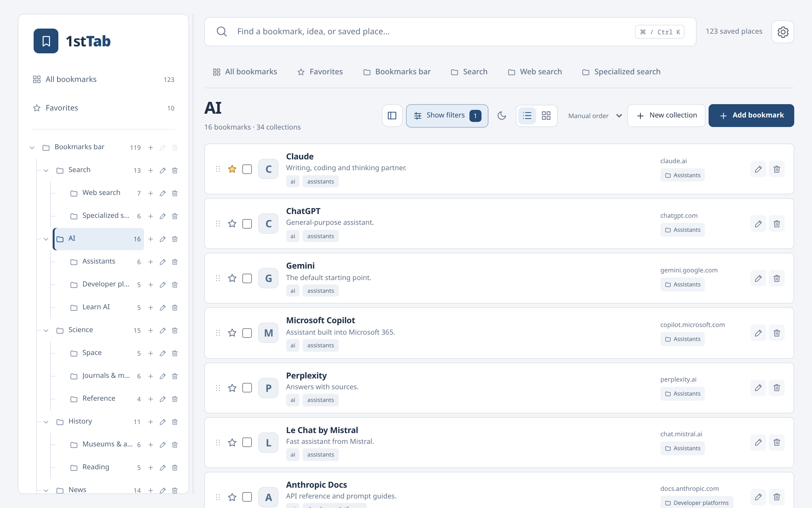
Task: Click the Show filters button
Action: tap(447, 116)
